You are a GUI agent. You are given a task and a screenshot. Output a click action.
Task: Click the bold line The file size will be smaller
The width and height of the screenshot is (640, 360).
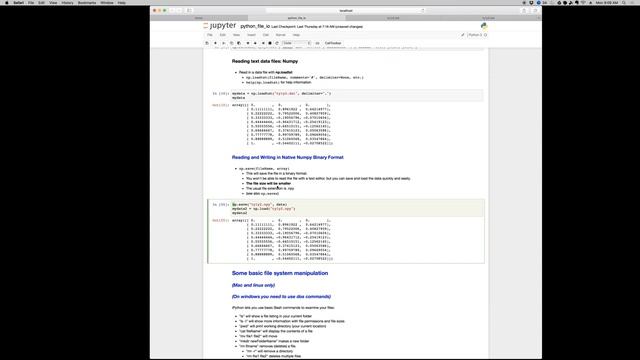point(268,184)
